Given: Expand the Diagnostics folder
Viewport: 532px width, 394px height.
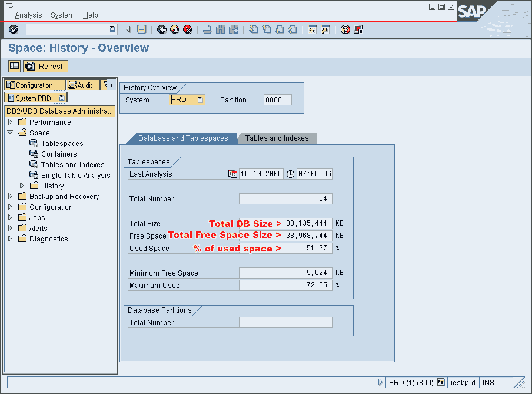Looking at the screenshot, I should [x=10, y=239].
